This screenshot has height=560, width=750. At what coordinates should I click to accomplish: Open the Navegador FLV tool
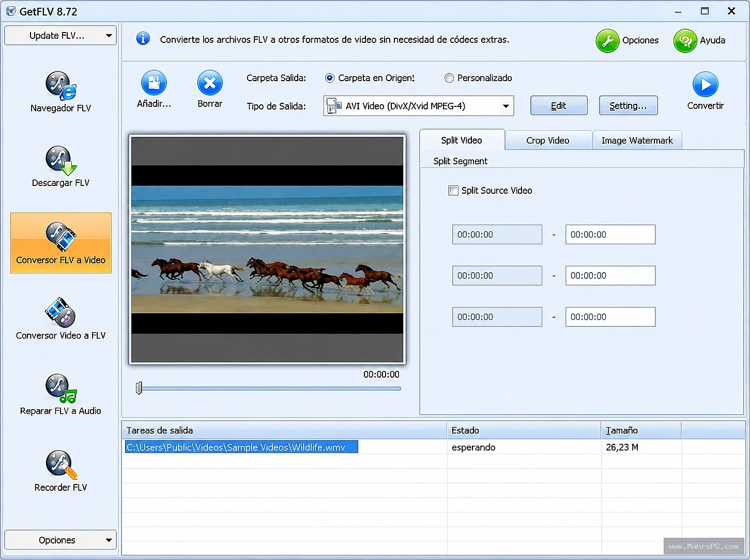click(x=60, y=92)
